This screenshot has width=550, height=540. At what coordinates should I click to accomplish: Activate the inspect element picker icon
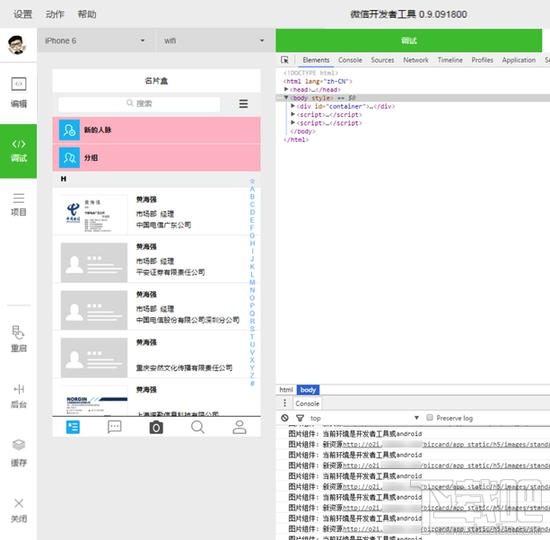pyautogui.click(x=284, y=60)
